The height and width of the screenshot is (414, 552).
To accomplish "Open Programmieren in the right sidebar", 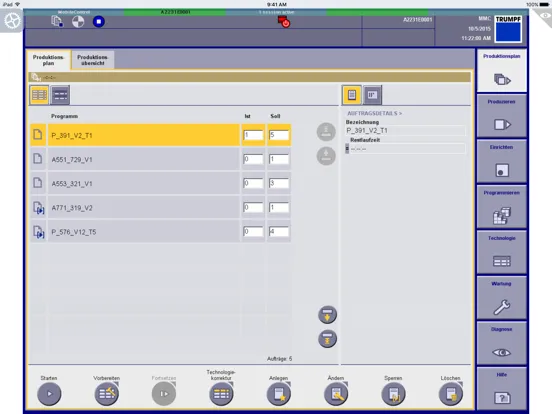I will 502,207.
